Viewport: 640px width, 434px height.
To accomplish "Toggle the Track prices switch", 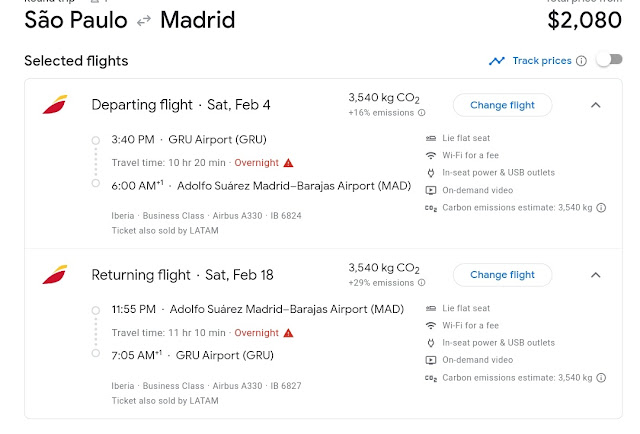I will [x=608, y=60].
